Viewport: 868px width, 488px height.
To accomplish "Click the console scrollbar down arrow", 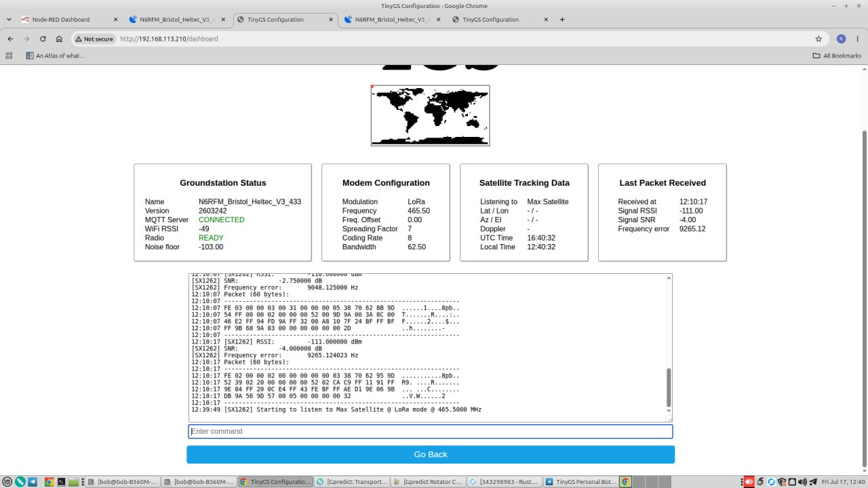I will [x=669, y=411].
